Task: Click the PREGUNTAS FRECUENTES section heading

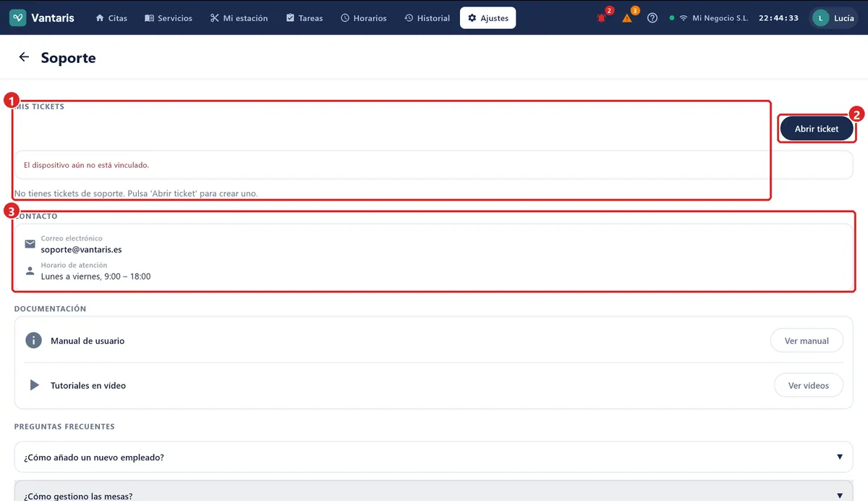Action: coord(64,426)
